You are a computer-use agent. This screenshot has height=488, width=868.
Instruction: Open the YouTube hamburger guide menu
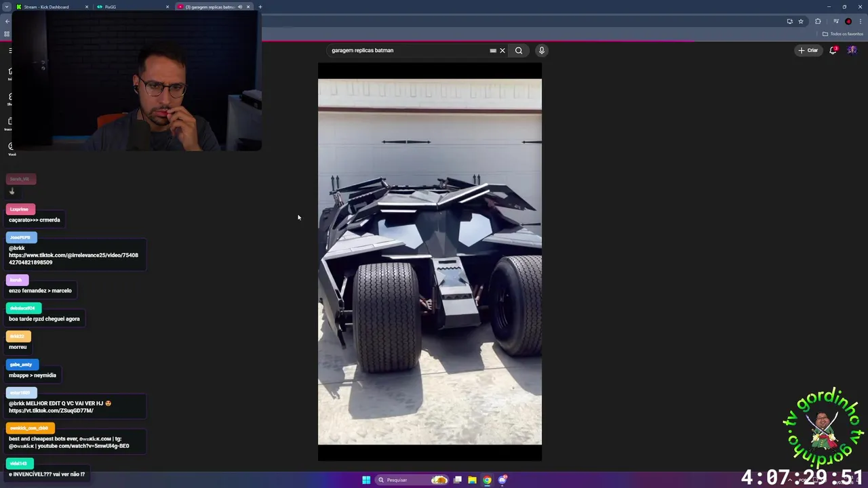10,50
